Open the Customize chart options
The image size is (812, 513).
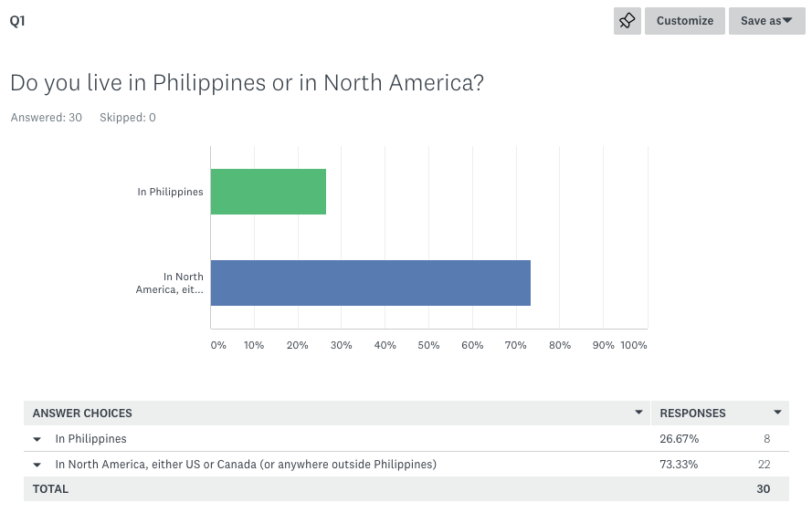pyautogui.click(x=685, y=21)
